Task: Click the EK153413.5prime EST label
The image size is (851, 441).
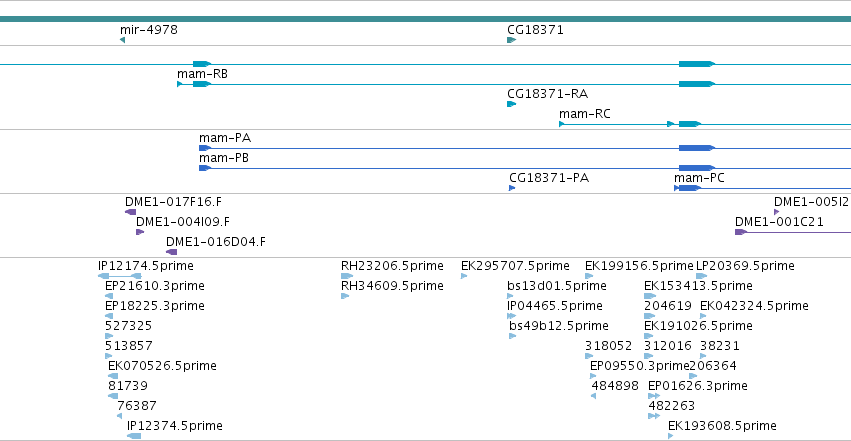Action: (698, 286)
